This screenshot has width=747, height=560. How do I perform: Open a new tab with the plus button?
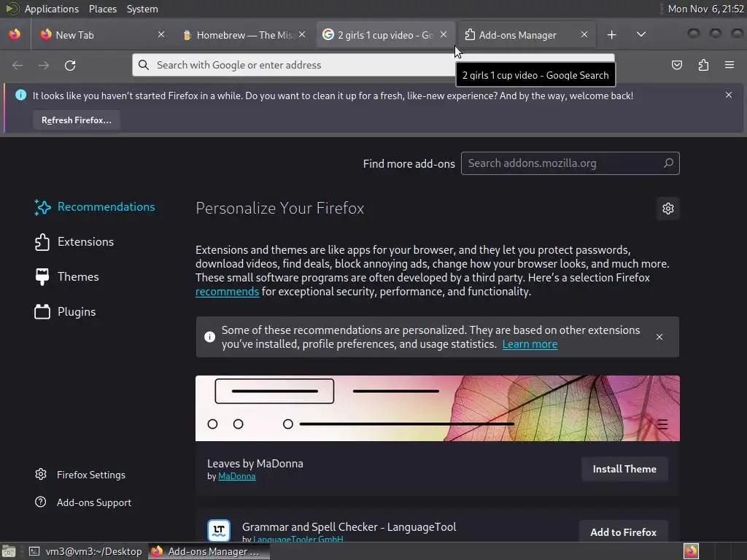pyautogui.click(x=612, y=35)
